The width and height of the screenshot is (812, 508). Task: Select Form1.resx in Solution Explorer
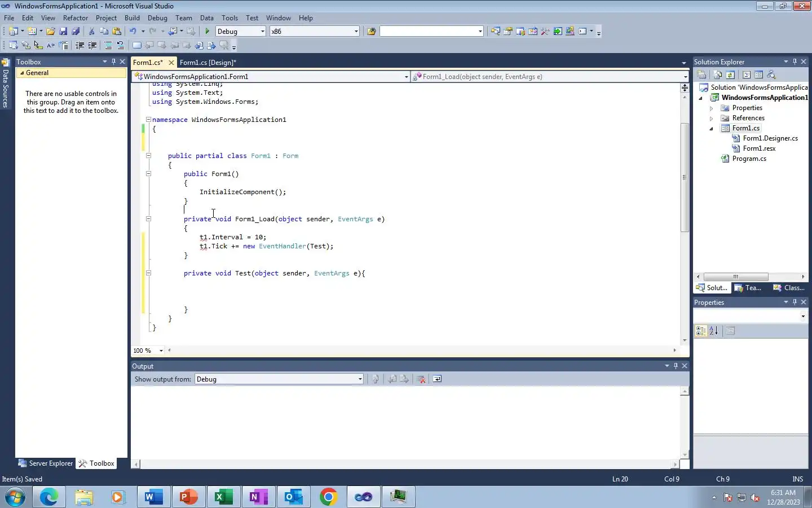coord(759,149)
